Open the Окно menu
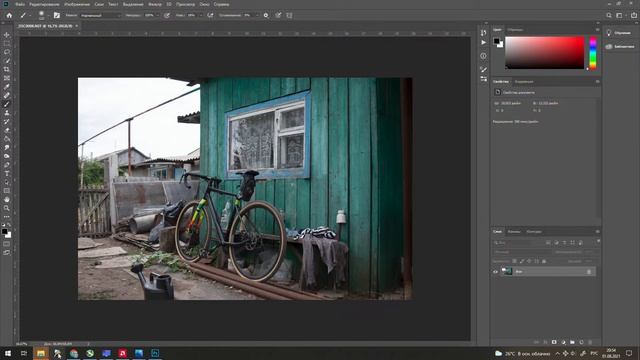Screen dimensions: 640x360 (204, 4)
